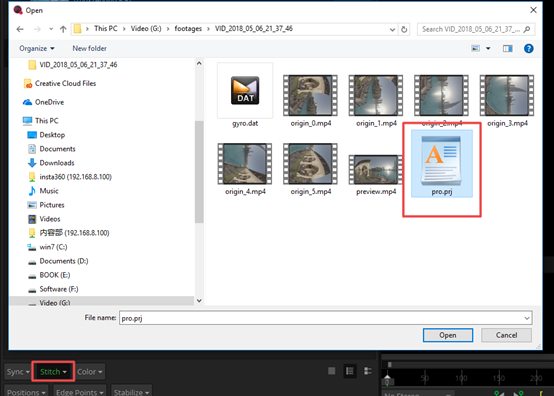The width and height of the screenshot is (554, 396).
Task: Expand the file name combo box
Action: [x=527, y=318]
